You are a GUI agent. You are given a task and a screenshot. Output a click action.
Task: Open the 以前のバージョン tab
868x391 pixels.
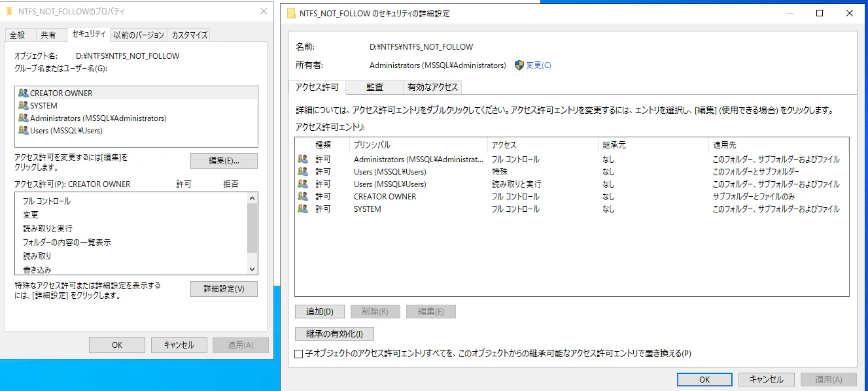tap(139, 35)
